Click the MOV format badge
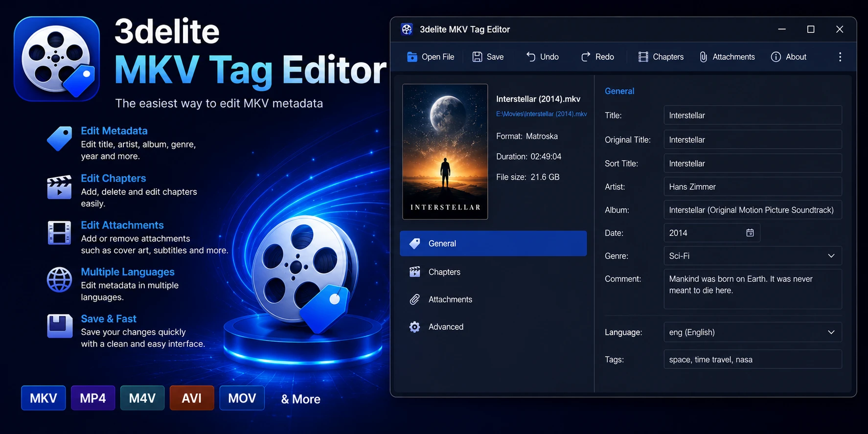This screenshot has width=868, height=434. tap(242, 398)
